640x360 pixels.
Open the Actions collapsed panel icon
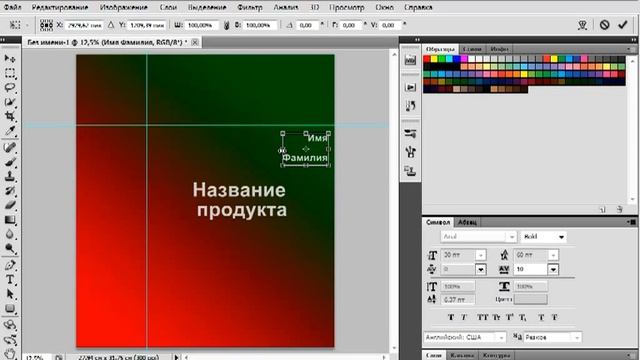(410, 87)
